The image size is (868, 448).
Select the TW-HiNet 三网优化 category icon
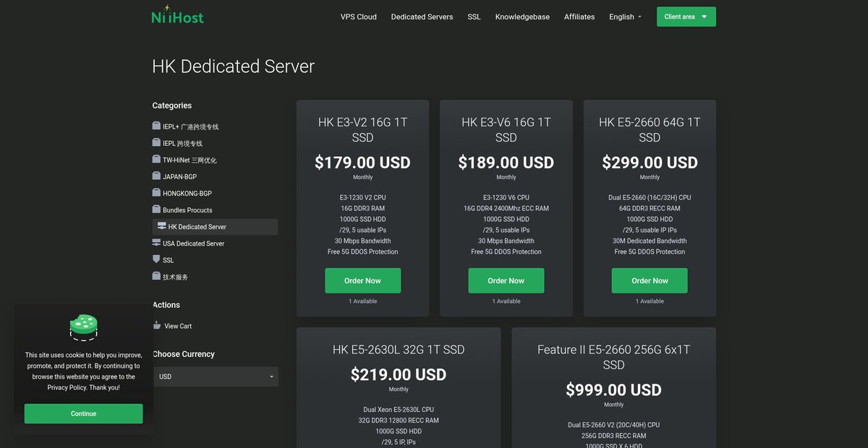click(156, 159)
